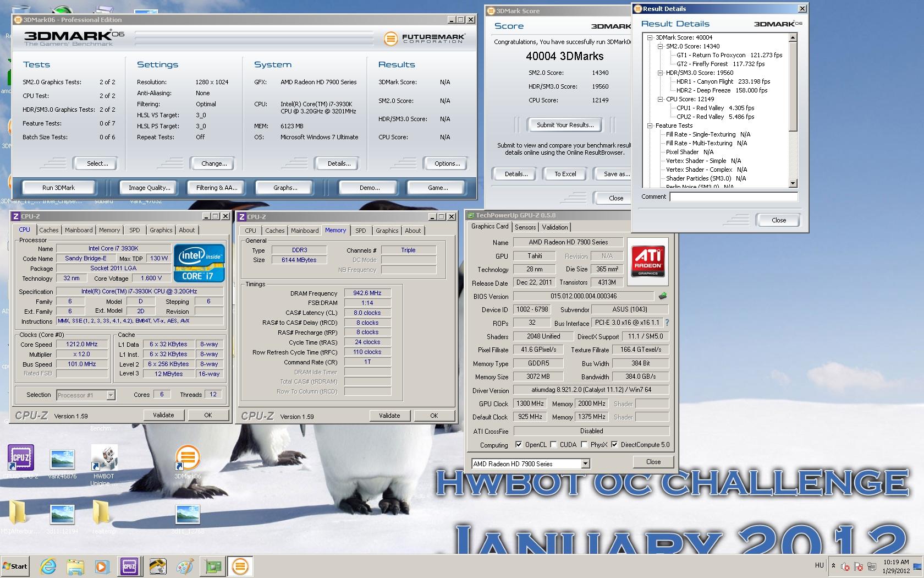
Task: Launch Internet Explorer from taskbar
Action: point(48,566)
